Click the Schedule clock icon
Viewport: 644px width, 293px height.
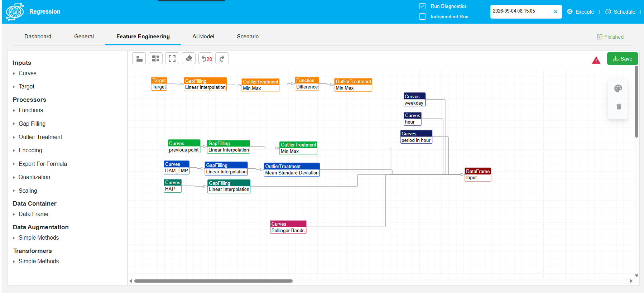coord(608,12)
